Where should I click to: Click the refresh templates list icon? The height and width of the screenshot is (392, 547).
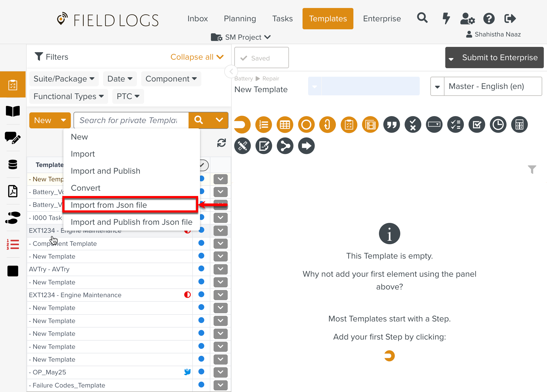pyautogui.click(x=221, y=143)
